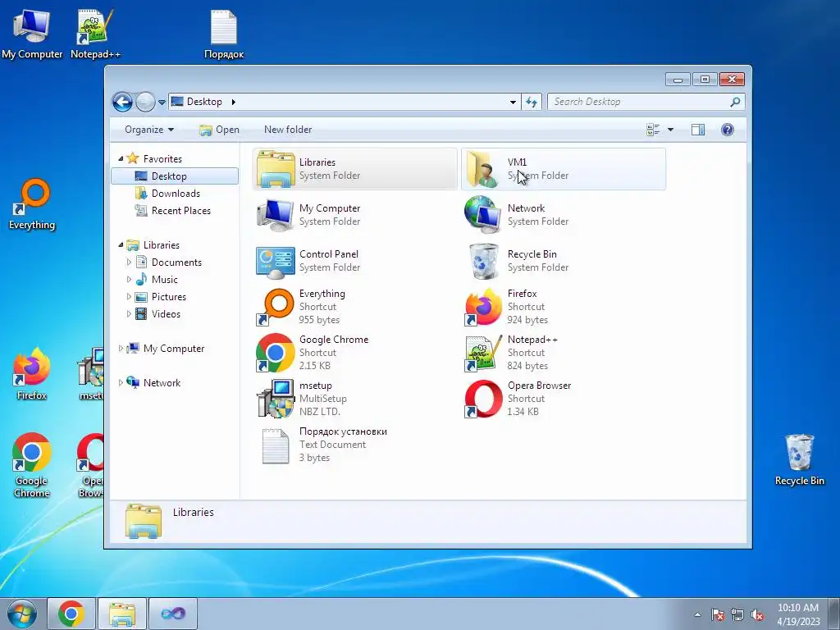Expand the Music library node
Image resolution: width=840 pixels, height=630 pixels.
pyautogui.click(x=129, y=279)
